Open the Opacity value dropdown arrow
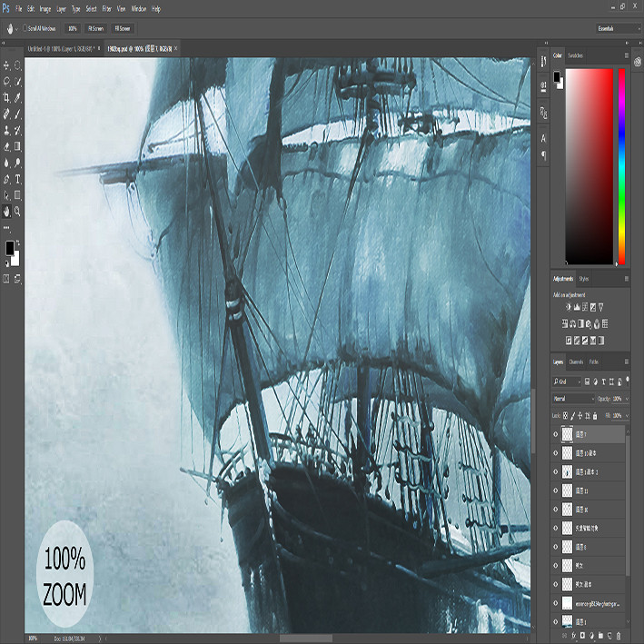 pos(627,399)
